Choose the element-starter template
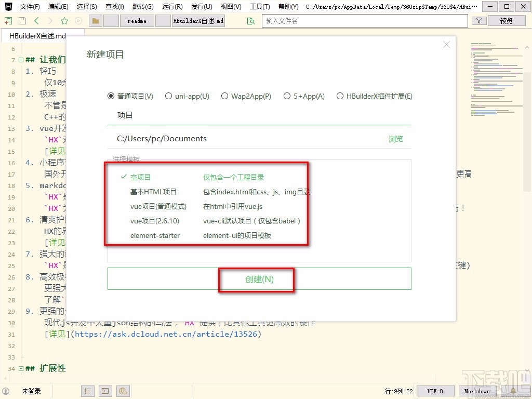 pyautogui.click(x=155, y=235)
